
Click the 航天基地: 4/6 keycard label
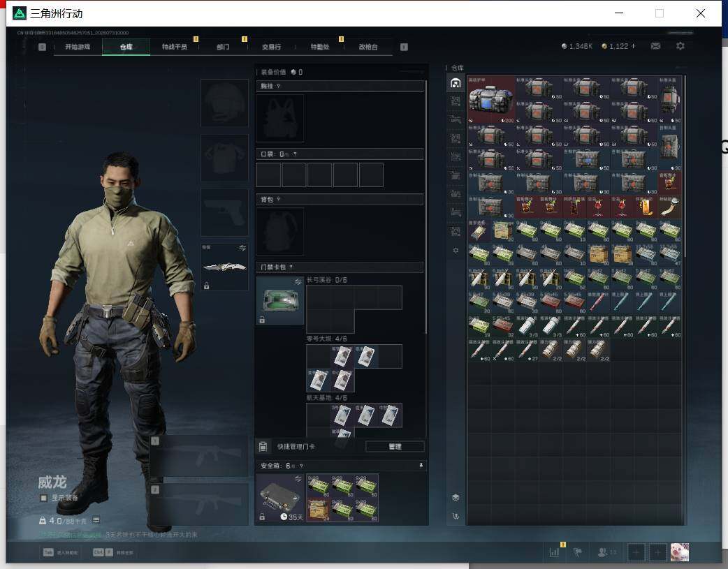pos(326,398)
